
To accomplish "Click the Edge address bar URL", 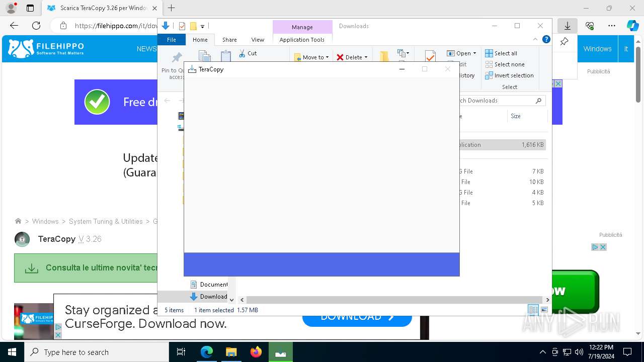I will tap(116, 26).
